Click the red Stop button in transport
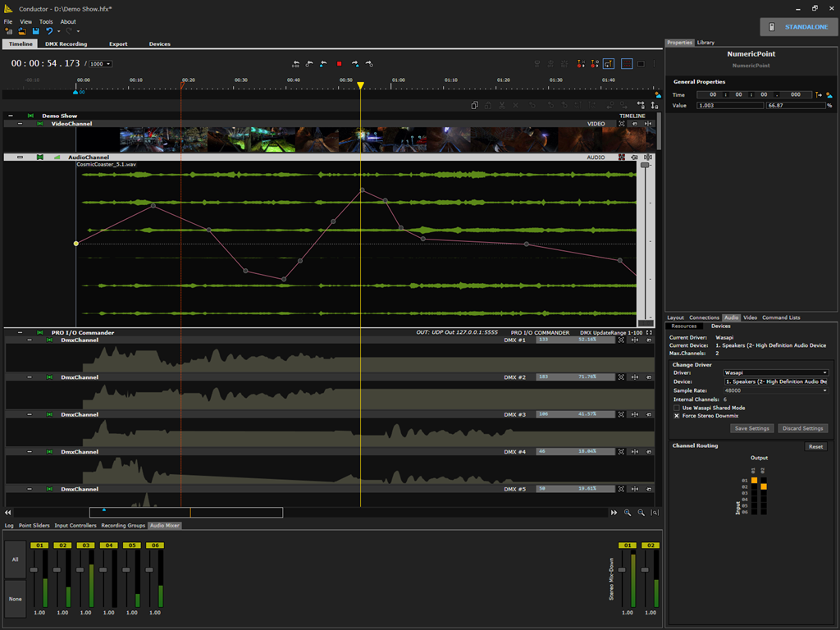The image size is (840, 630). coord(339,64)
